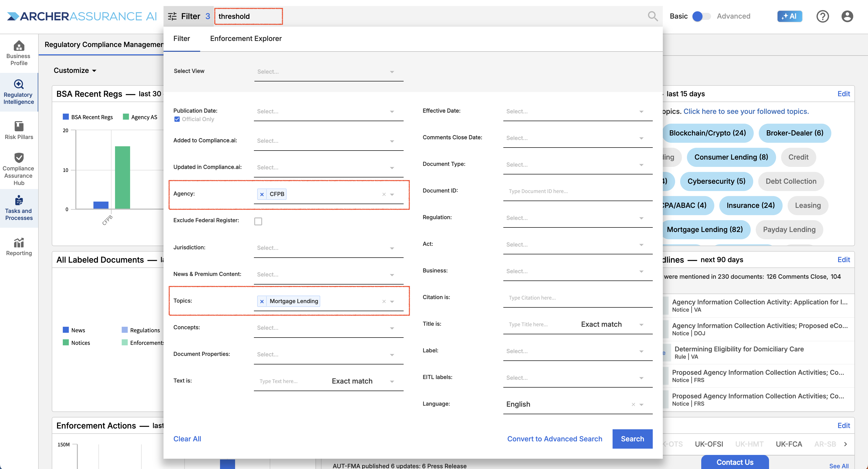The width and height of the screenshot is (868, 469).
Task: Open the Concepts dropdown
Action: pos(329,328)
